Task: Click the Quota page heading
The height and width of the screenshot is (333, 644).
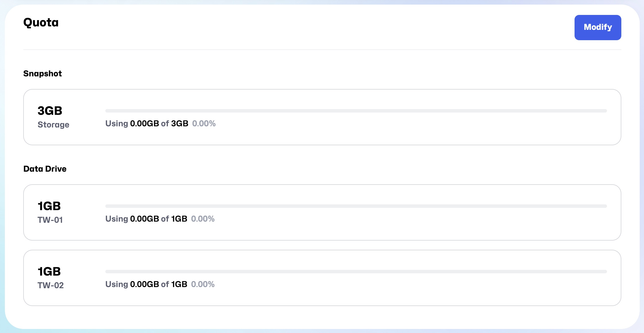Action: 41,22
